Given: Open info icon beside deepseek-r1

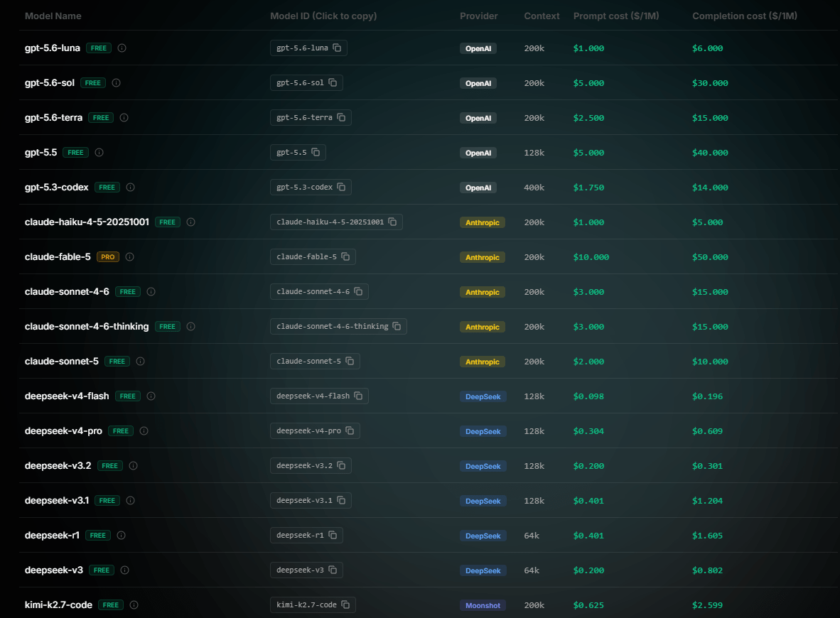Looking at the screenshot, I should 121,536.
